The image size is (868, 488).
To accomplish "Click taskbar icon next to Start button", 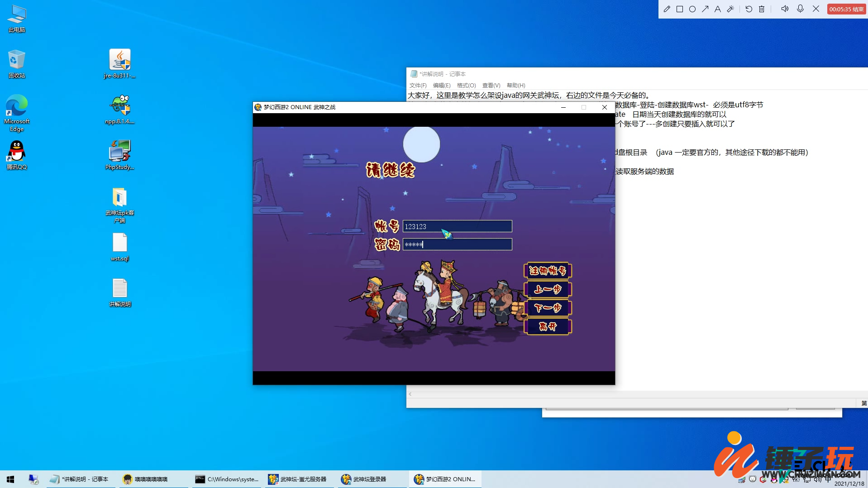I will tap(33, 479).
